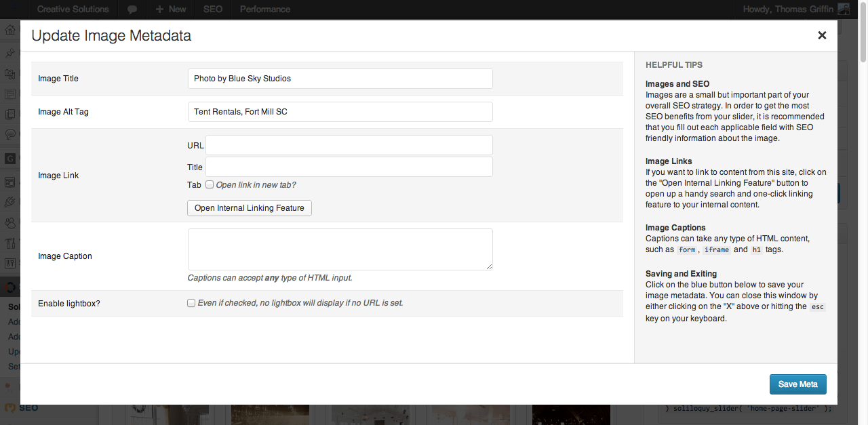
Task: Check Open link in new tab
Action: (210, 184)
